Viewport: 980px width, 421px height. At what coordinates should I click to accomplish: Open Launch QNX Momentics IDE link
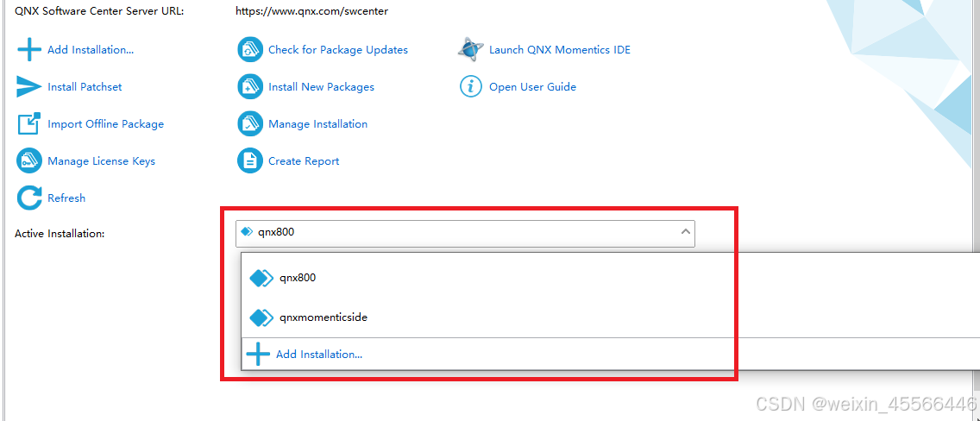coord(560,50)
